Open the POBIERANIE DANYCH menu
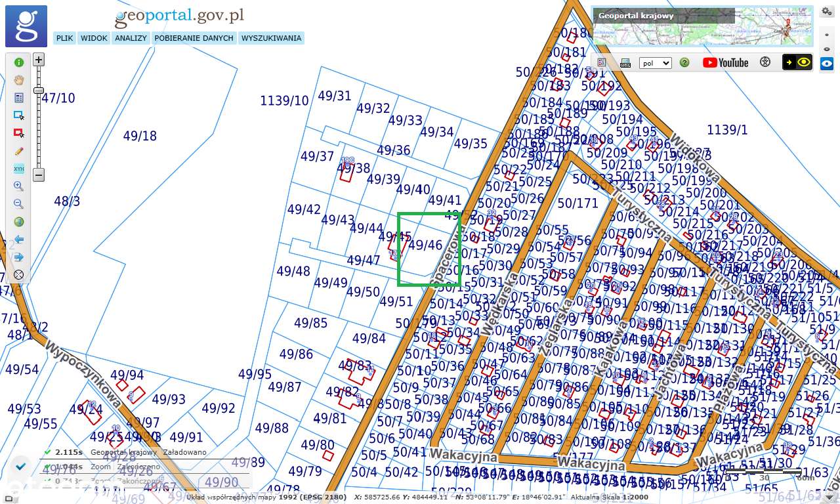840x504 pixels. [x=194, y=38]
